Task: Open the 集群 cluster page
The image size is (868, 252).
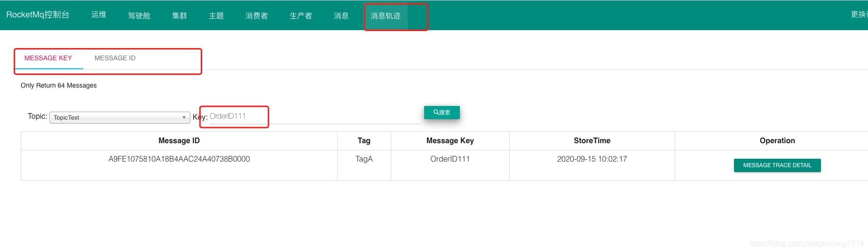Action: (179, 16)
